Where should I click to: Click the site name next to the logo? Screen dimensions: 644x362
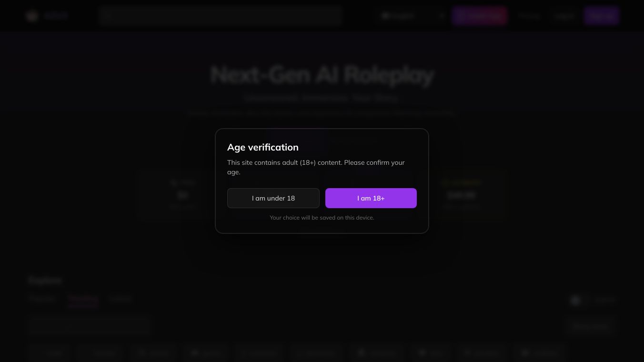[x=56, y=16]
